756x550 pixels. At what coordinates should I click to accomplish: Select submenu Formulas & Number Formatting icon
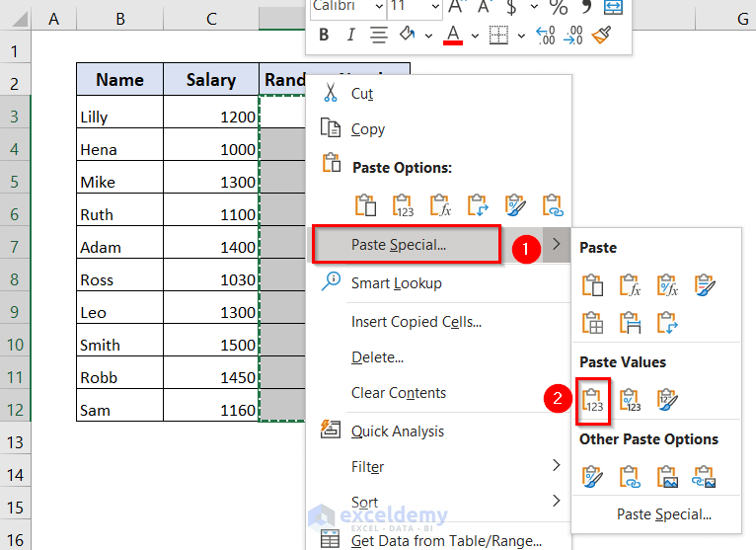(667, 284)
